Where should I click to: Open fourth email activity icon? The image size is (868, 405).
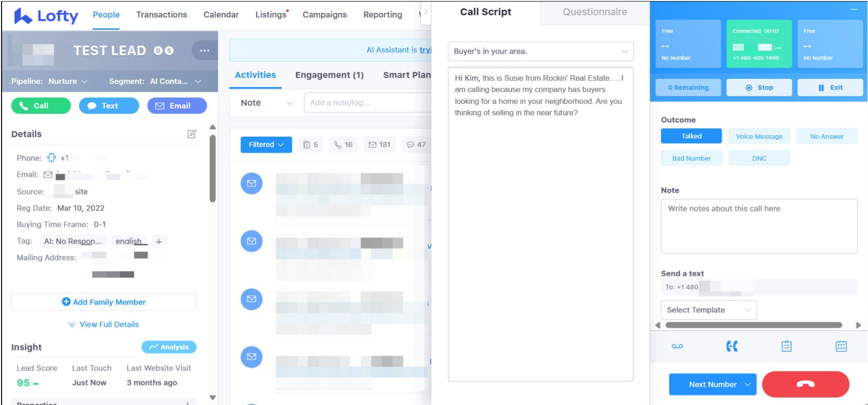pyautogui.click(x=251, y=356)
